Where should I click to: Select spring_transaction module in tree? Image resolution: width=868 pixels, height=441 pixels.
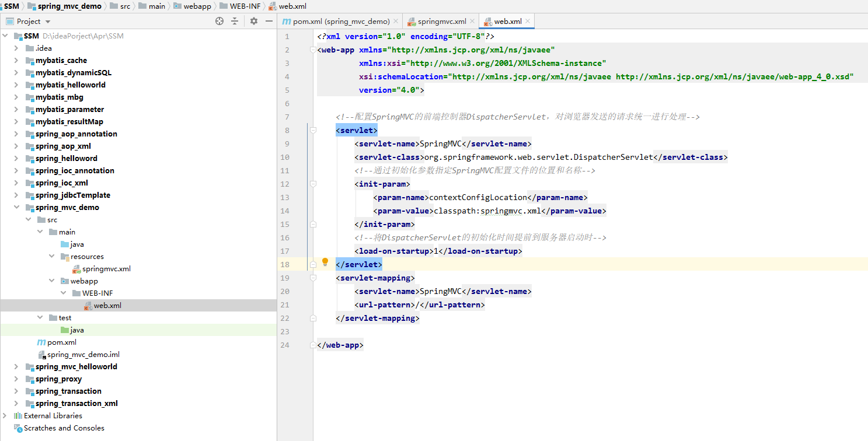pyautogui.click(x=68, y=391)
